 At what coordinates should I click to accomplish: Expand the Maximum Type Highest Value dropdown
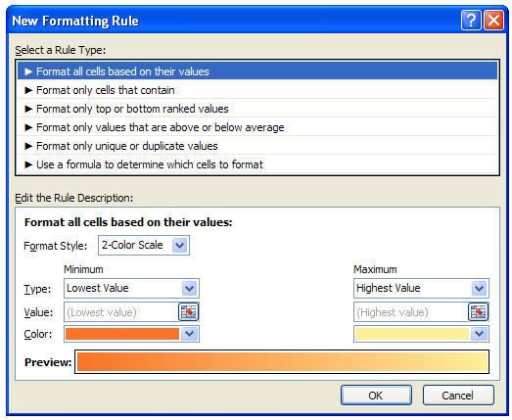click(x=479, y=289)
